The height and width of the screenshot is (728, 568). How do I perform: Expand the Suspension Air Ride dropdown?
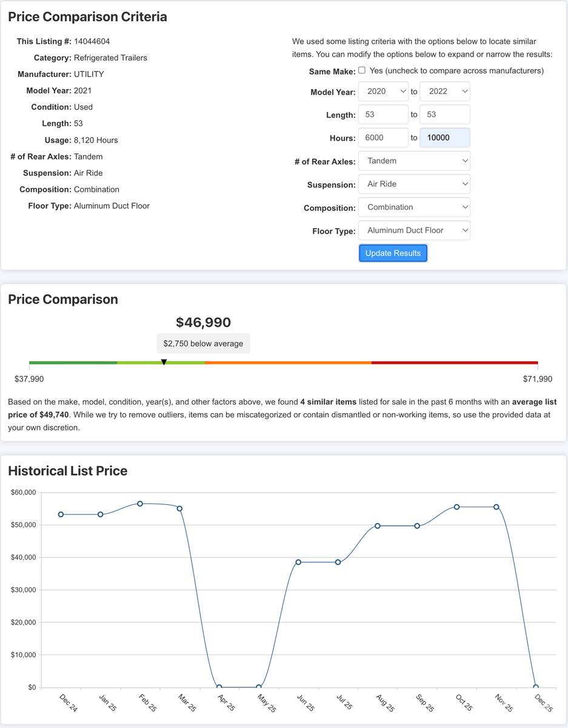coord(414,184)
